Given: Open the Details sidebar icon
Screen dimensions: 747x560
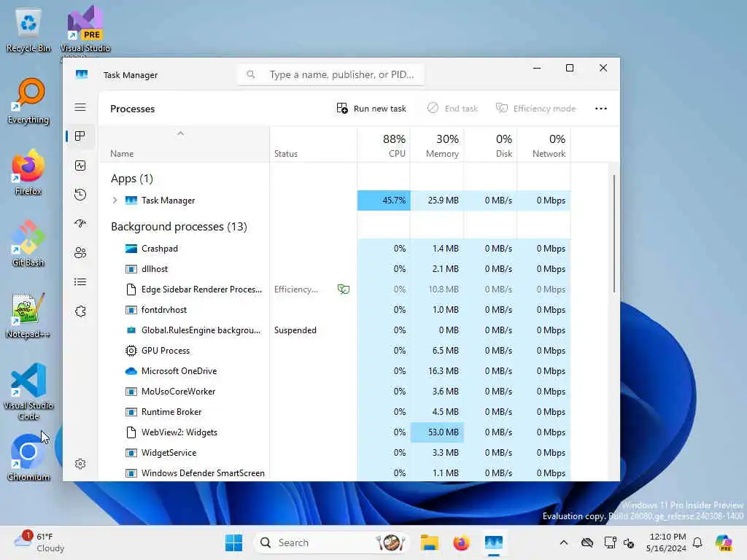Looking at the screenshot, I should click(x=80, y=282).
